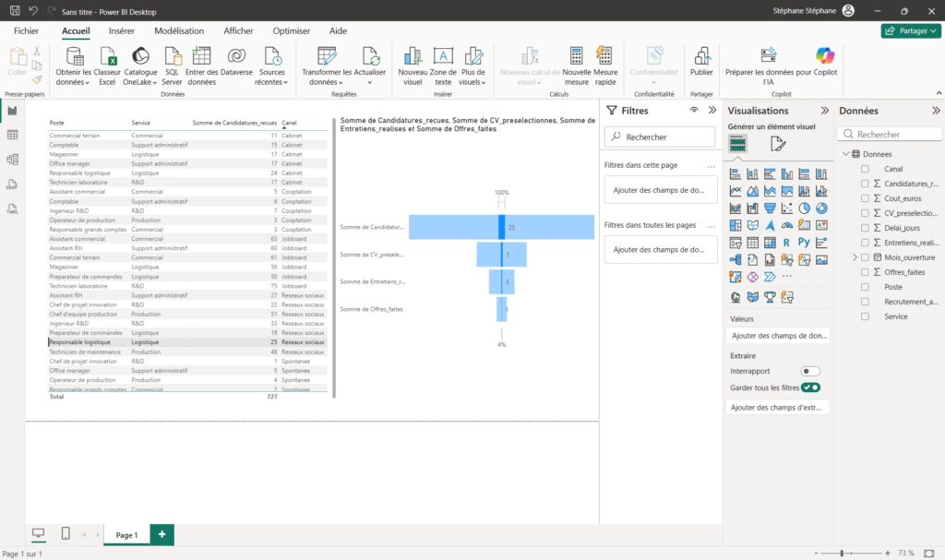
Task: Check the Delai_jours field checkbox
Action: tap(865, 228)
